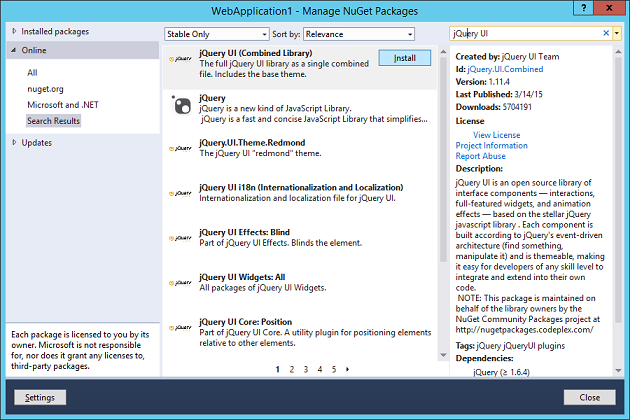Click the Version: 1.11.4 text
The image size is (630, 420).
[x=483, y=82]
